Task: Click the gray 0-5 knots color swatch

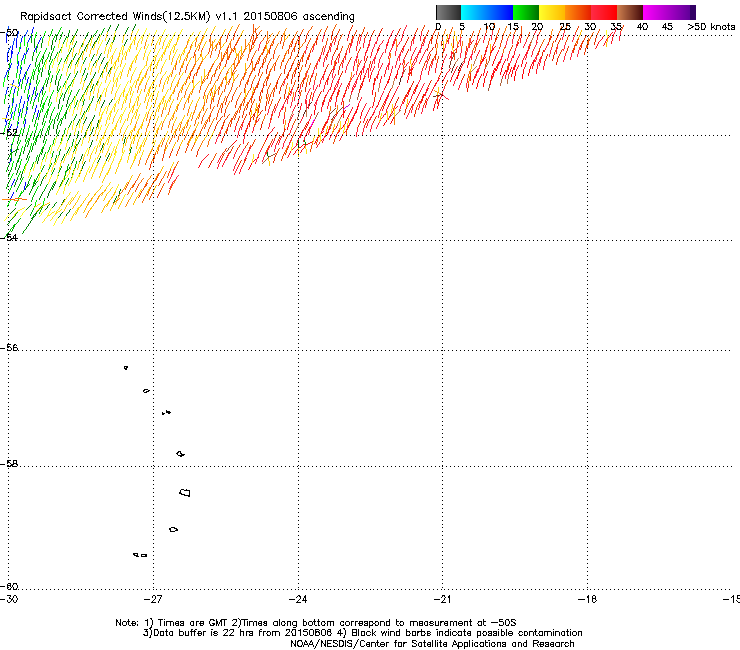Action: [x=448, y=12]
